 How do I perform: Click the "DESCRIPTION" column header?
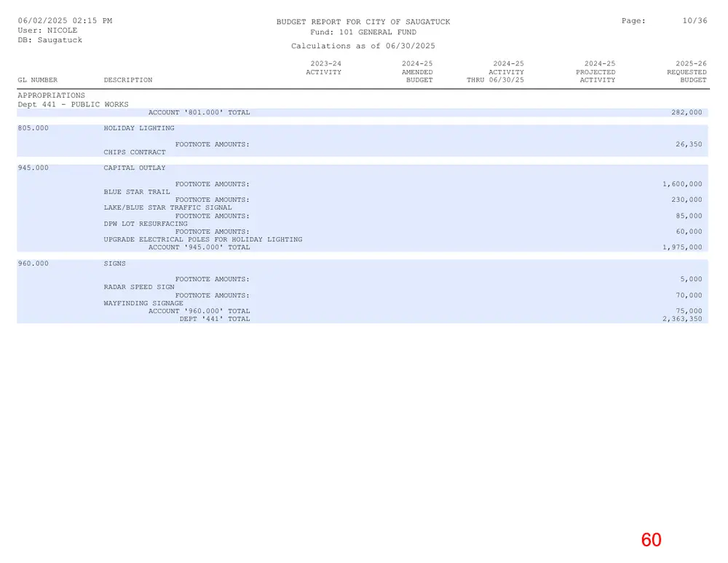[128, 80]
